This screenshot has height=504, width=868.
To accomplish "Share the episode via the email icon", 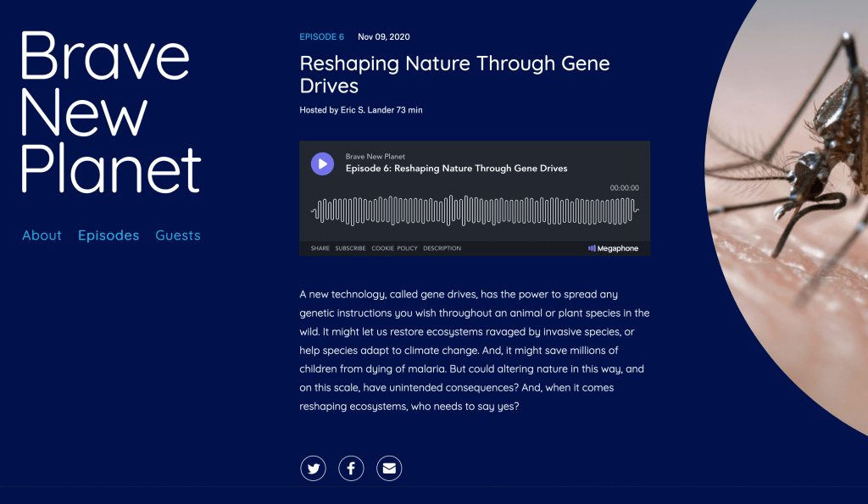I will 389,468.
